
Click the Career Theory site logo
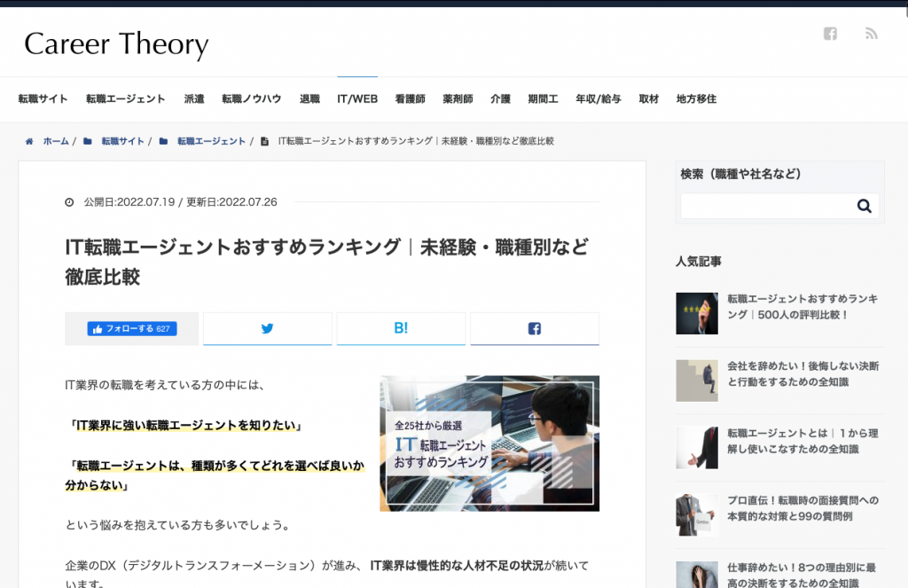coord(116,43)
